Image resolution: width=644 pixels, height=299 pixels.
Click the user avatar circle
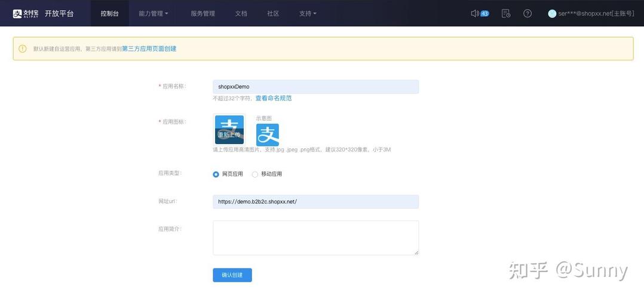tap(552, 13)
